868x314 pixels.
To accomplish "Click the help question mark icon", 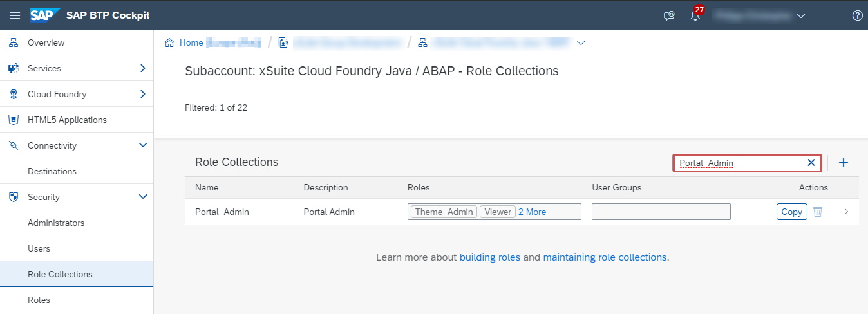I will [x=857, y=15].
